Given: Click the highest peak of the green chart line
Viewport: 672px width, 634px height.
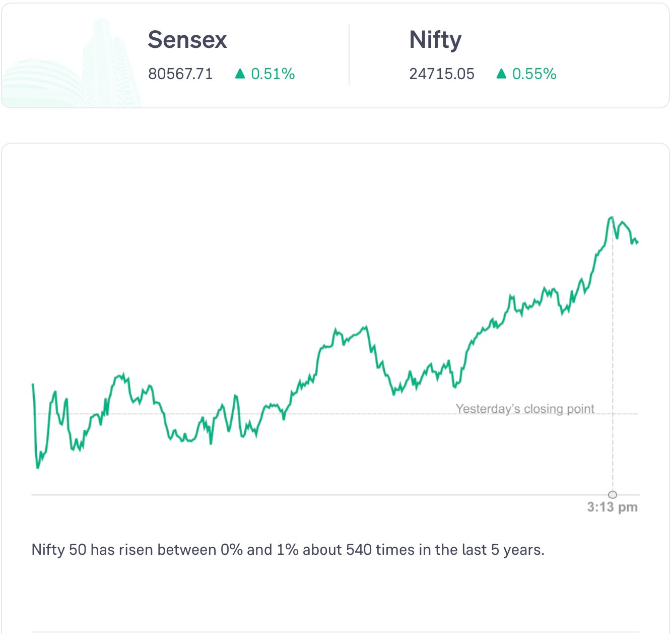Looking at the screenshot, I should click(x=612, y=217).
